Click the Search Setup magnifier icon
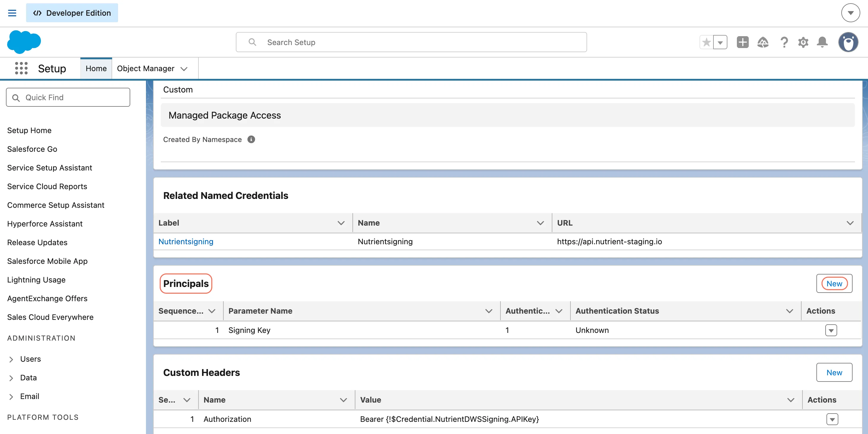 pyautogui.click(x=252, y=42)
